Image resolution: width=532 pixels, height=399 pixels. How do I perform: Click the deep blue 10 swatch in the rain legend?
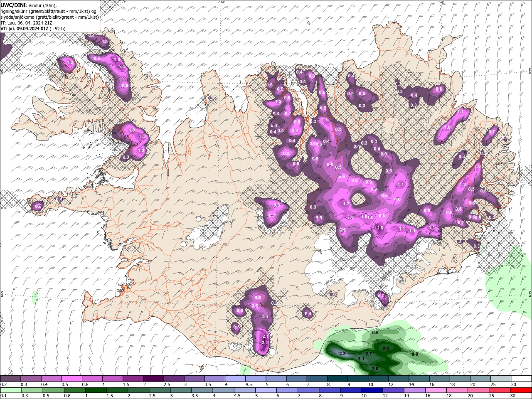point(372,390)
